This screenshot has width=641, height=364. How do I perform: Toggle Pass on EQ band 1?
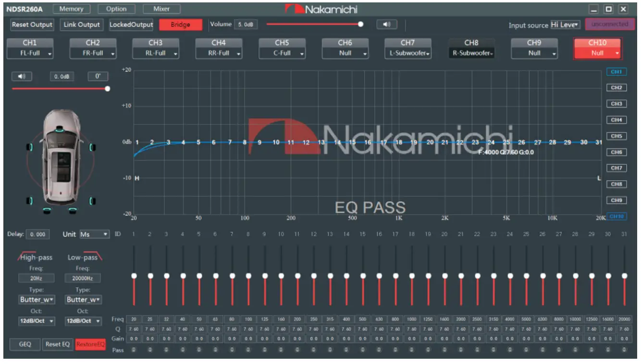(x=134, y=350)
